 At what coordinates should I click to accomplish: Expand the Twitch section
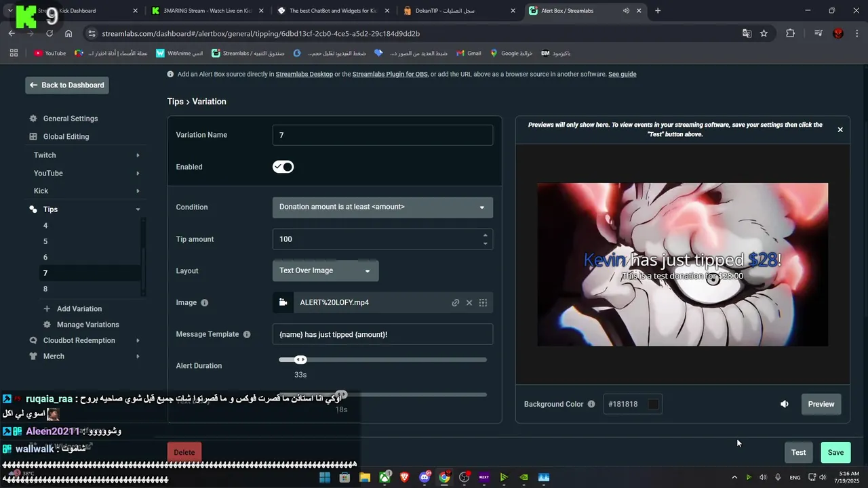pyautogui.click(x=86, y=155)
